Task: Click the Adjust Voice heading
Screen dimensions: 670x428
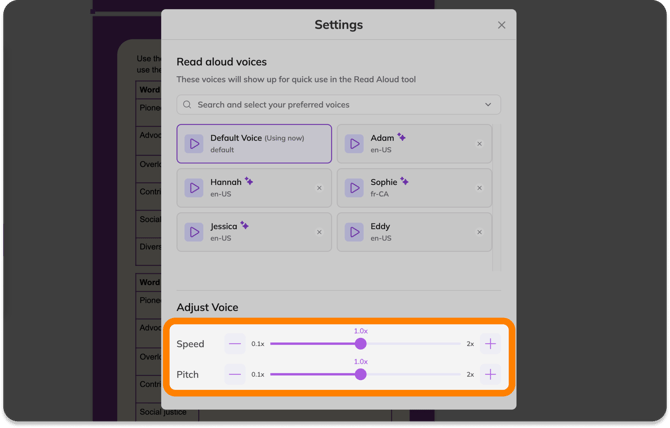Action: coord(207,308)
